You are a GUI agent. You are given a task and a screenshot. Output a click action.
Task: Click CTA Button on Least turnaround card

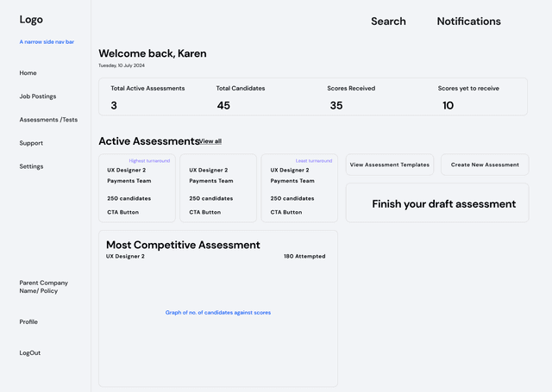pyautogui.click(x=286, y=212)
